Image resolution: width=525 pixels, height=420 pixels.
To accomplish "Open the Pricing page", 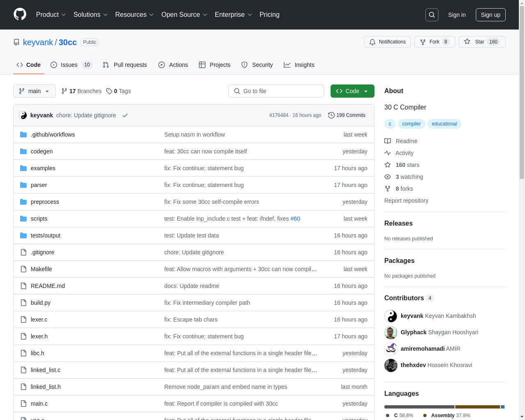I will pyautogui.click(x=269, y=15).
